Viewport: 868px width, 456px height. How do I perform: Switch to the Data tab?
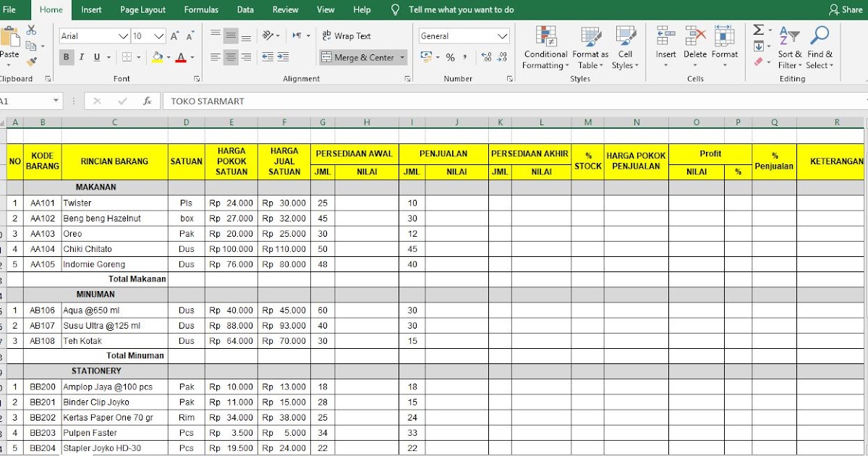pyautogui.click(x=245, y=9)
